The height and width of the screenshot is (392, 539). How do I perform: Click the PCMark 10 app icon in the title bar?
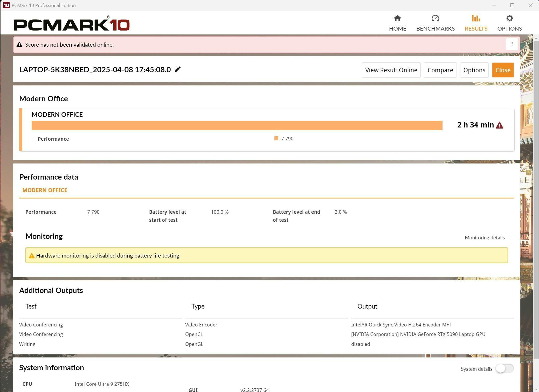coord(6,5)
